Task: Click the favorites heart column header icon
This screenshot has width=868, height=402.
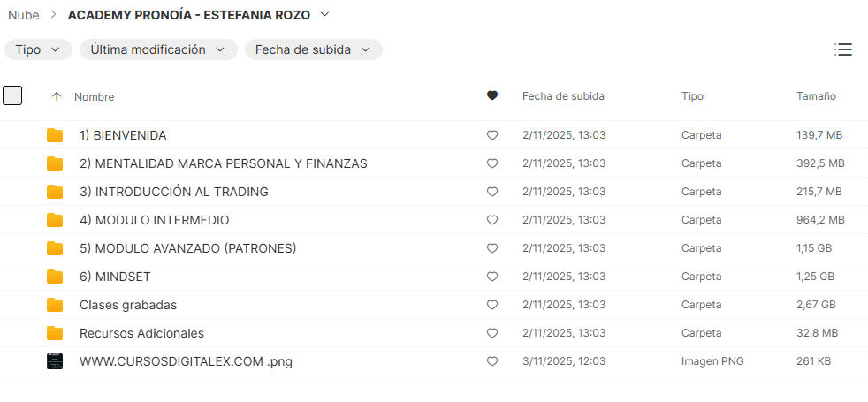Action: tap(492, 96)
